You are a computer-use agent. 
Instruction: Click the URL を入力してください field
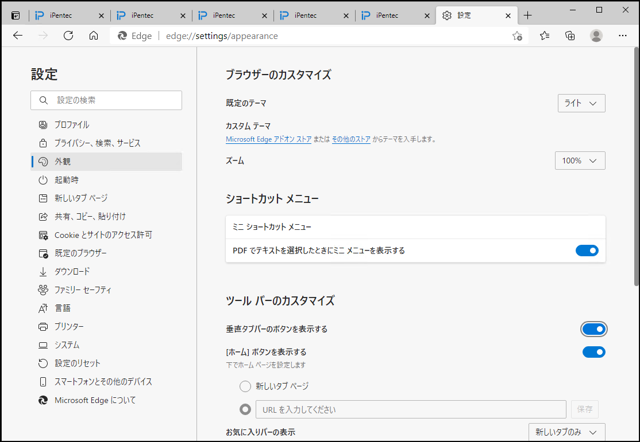[411, 409]
